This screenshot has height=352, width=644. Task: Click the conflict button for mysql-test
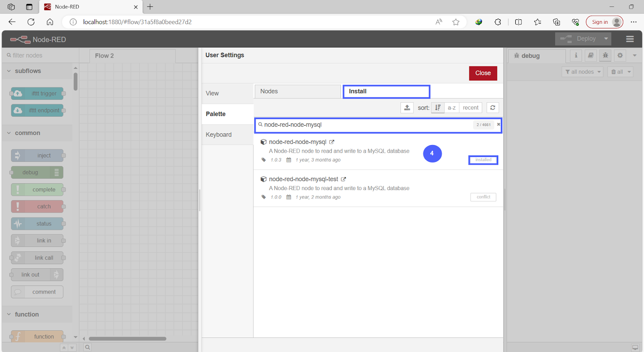click(483, 197)
